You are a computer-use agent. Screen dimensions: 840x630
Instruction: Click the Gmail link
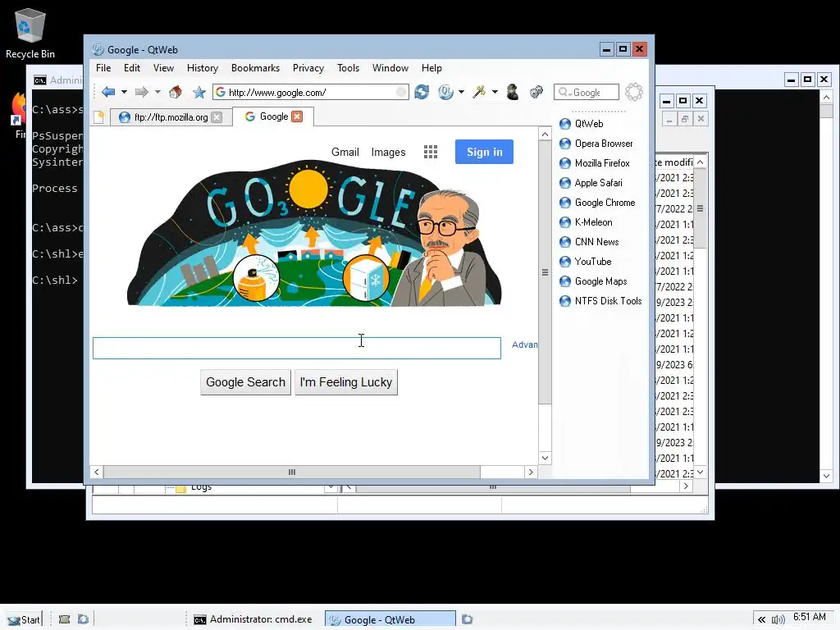point(345,152)
